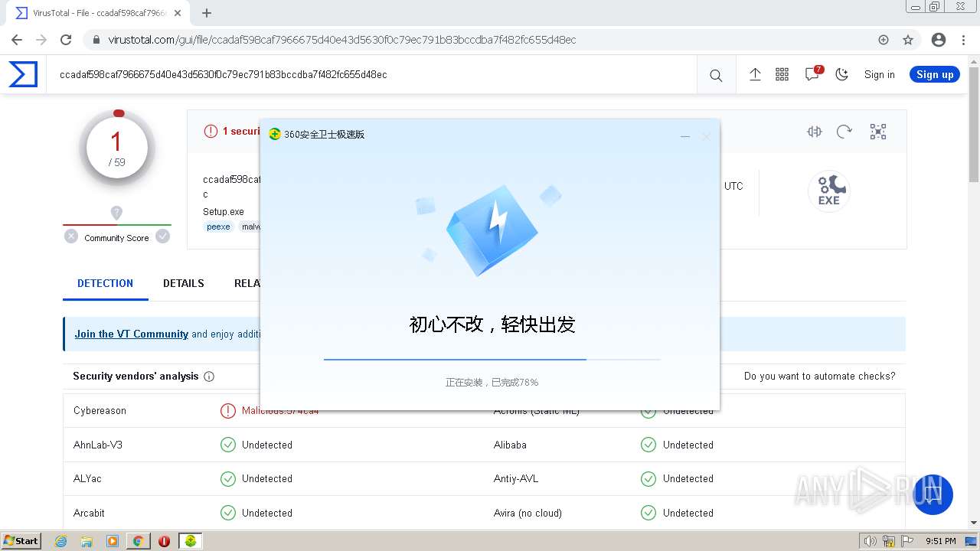980x551 pixels.
Task: Click the community score downvote X icon
Action: [x=71, y=236]
